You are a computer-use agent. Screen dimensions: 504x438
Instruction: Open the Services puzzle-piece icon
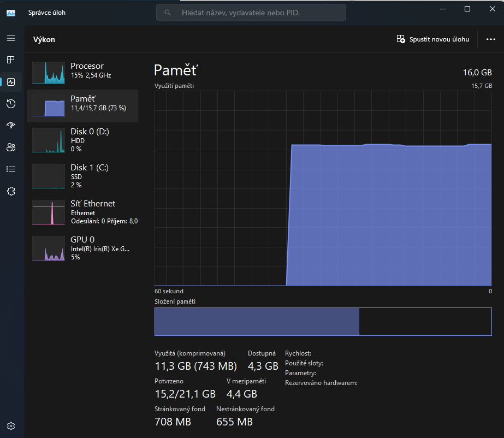click(x=11, y=191)
